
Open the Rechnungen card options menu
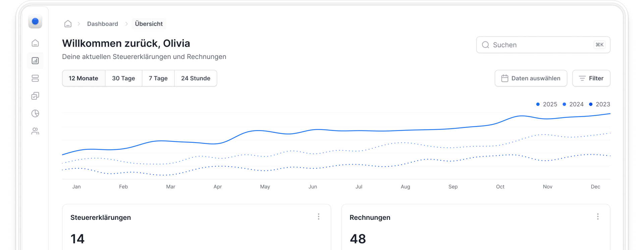[598, 217]
